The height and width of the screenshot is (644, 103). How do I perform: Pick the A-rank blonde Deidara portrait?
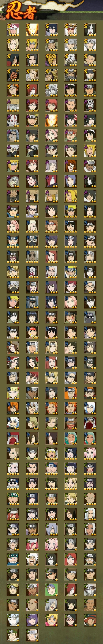[x=71, y=196]
